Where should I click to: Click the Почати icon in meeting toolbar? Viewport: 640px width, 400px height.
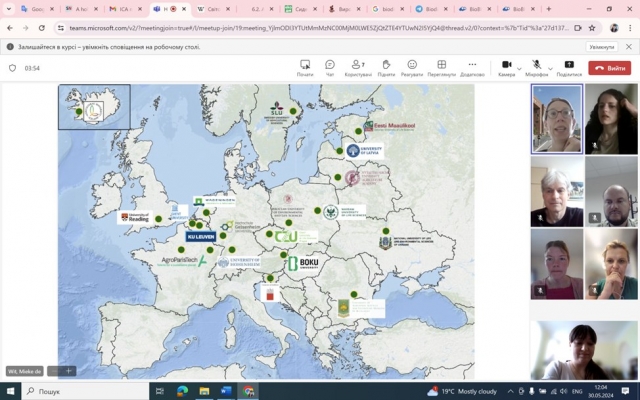(305, 67)
